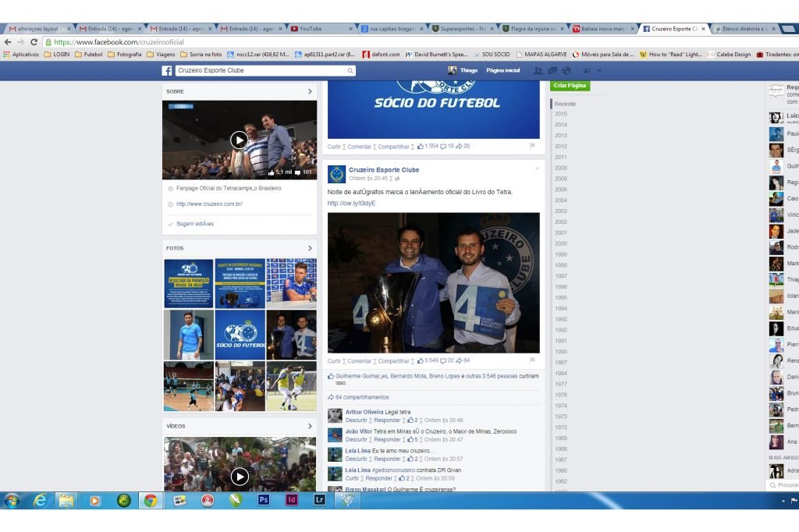Open Lightroom from the Windows taskbar

coord(319,500)
